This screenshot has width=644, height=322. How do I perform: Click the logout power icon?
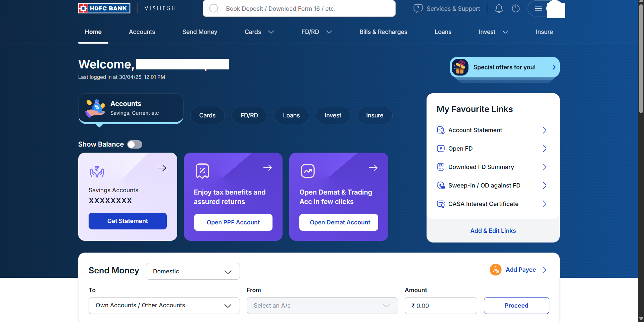coord(516,8)
